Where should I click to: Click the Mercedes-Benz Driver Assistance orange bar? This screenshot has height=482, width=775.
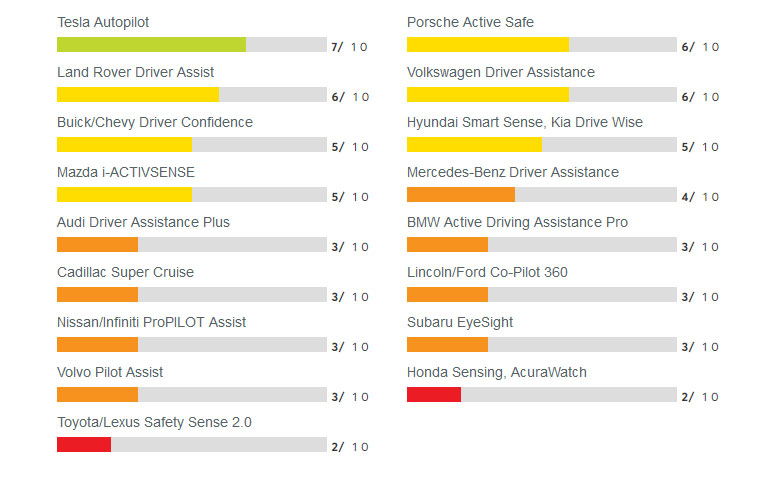[461, 194]
